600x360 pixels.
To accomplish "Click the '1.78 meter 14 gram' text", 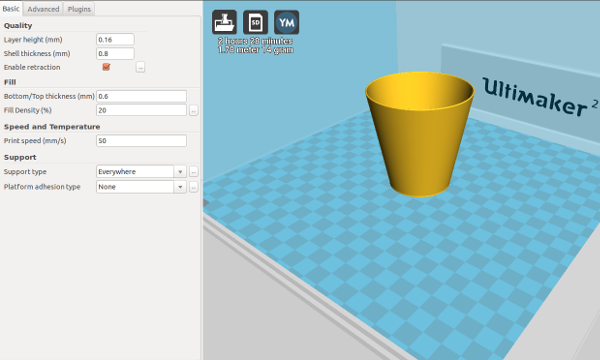I will pyautogui.click(x=256, y=50).
